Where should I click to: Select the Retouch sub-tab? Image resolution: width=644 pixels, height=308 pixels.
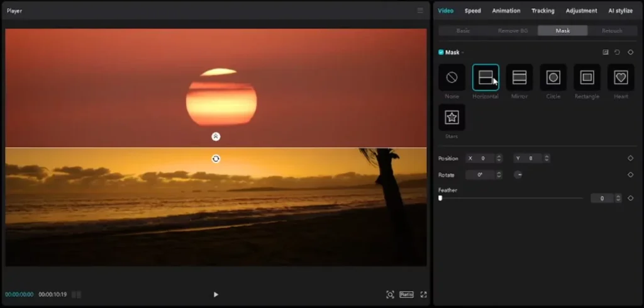tap(612, 30)
